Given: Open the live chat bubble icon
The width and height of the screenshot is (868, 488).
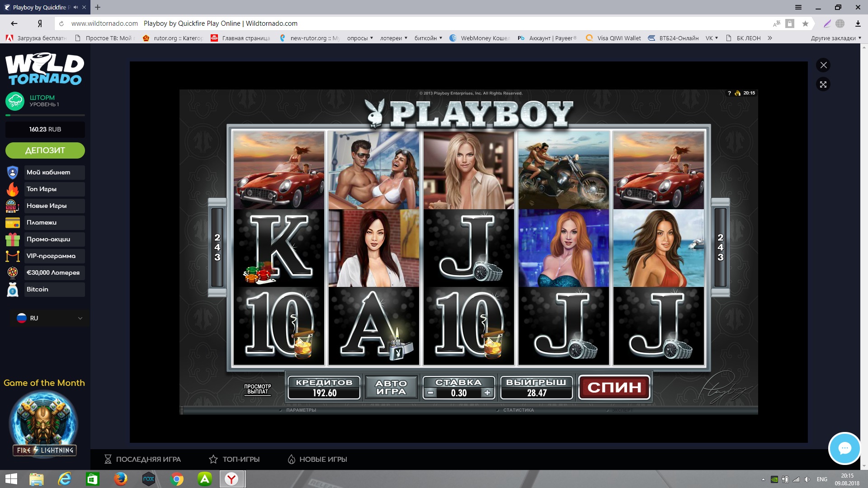Looking at the screenshot, I should (x=844, y=448).
